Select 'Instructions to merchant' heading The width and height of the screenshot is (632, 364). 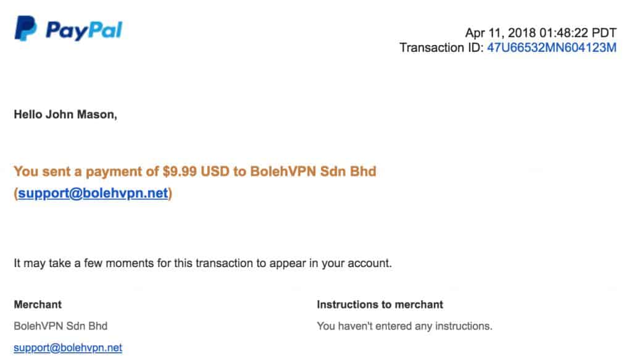click(x=380, y=304)
